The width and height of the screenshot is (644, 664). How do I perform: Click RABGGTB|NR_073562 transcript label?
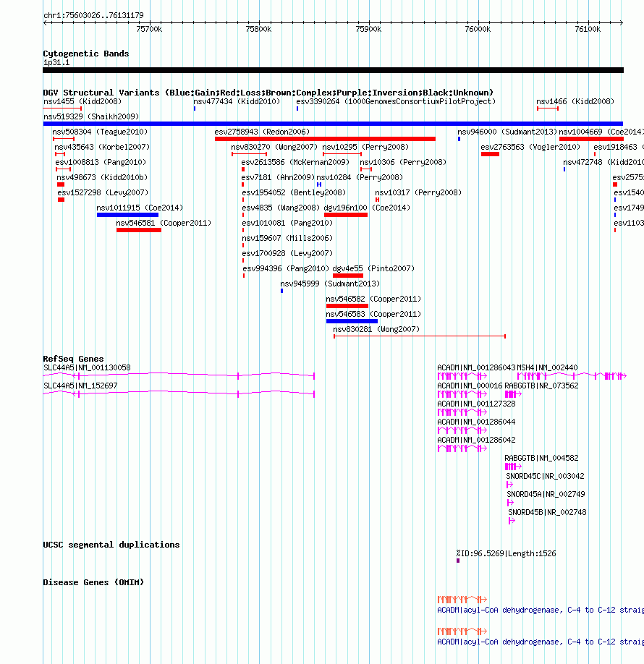pos(541,387)
